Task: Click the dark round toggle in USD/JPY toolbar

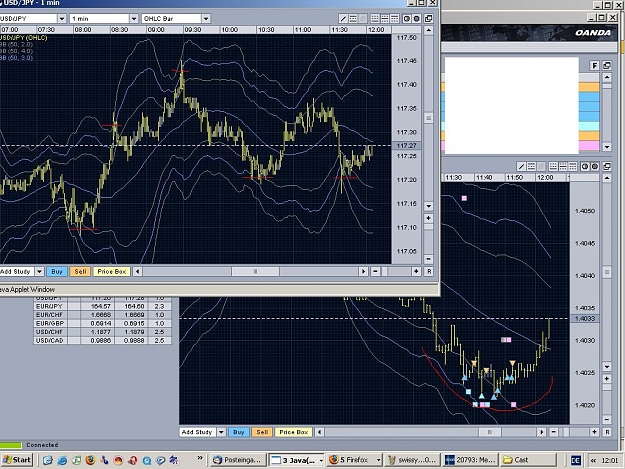Action: pos(416,19)
